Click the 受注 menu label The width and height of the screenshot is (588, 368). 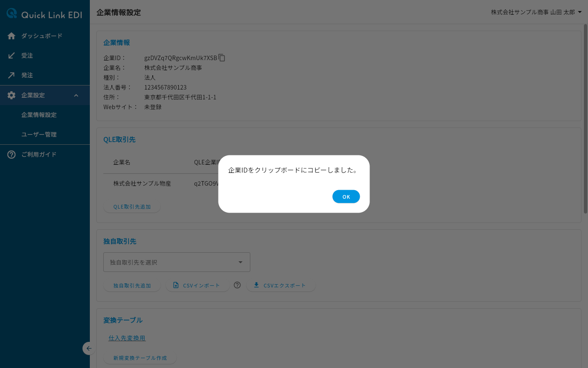[x=27, y=56]
